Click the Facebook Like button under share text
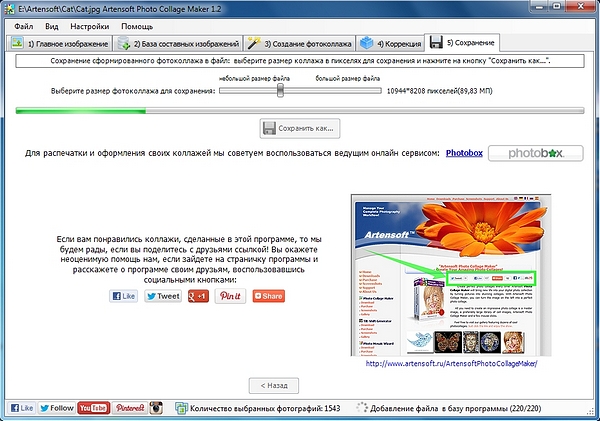 [x=123, y=296]
